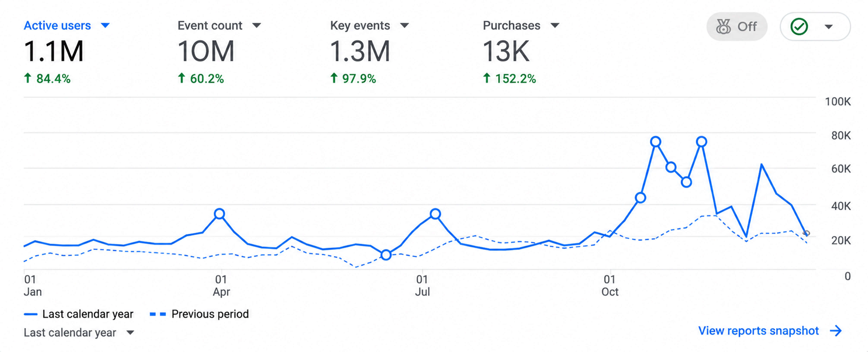Click the solid line Last calendar year legend icon
The image size is (868, 352).
[31, 314]
